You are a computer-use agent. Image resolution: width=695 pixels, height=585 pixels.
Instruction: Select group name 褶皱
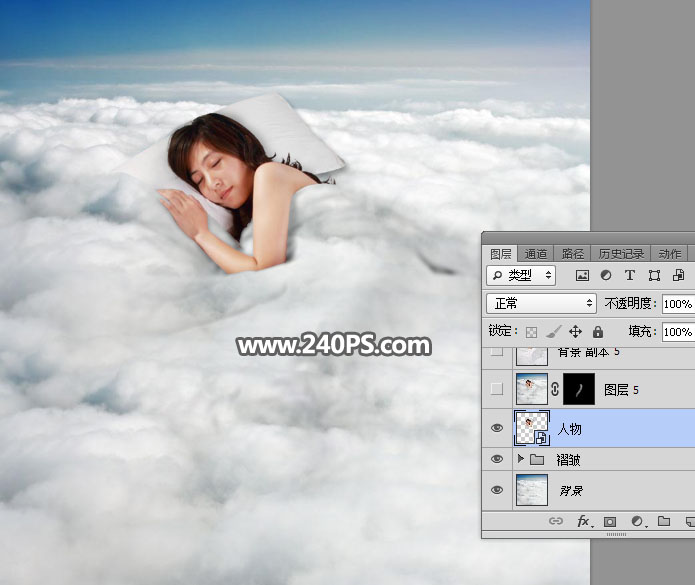pyautogui.click(x=568, y=460)
